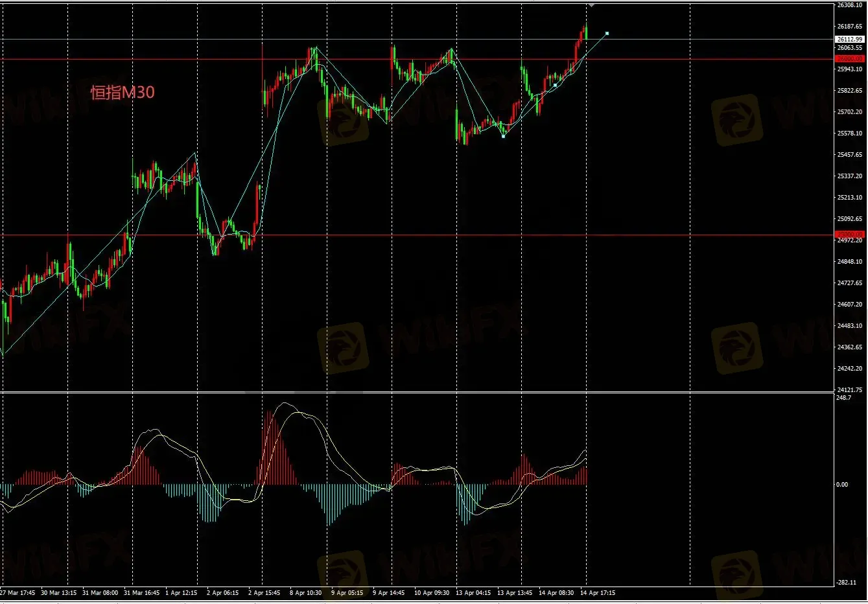This screenshot has height=604, width=868.
Task: Click the 2 Apr 06:15 time label
Action: [223, 593]
